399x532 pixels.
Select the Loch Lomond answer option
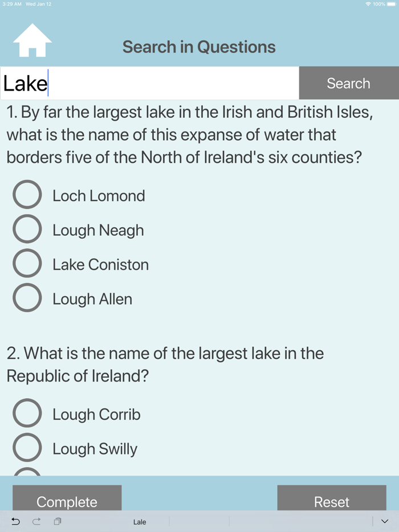(27, 194)
